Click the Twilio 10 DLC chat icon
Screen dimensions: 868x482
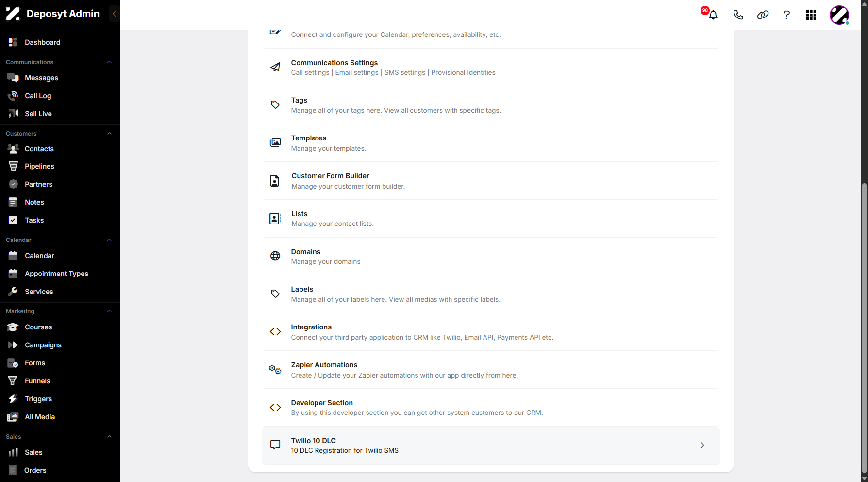[x=275, y=445]
